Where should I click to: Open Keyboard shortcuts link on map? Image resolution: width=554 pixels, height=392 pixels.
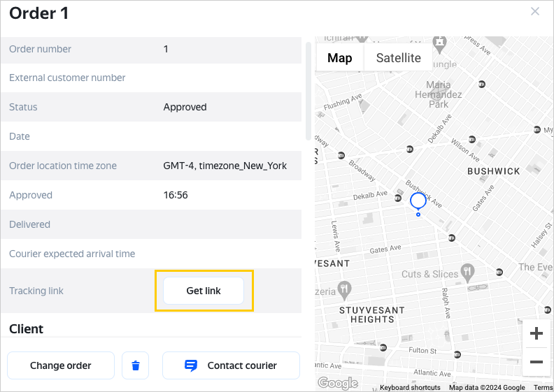(410, 388)
